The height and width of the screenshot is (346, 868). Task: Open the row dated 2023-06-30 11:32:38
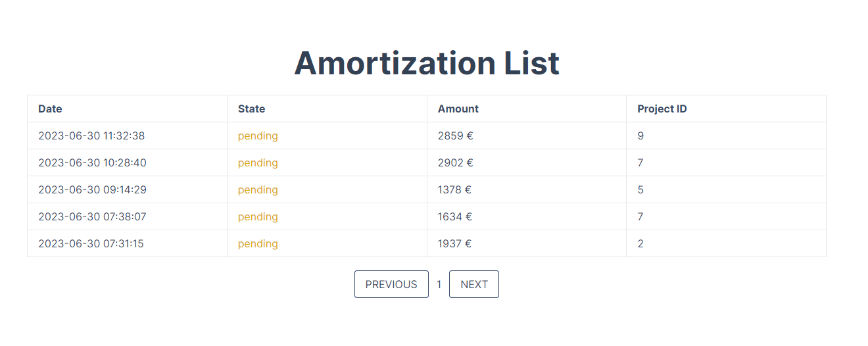pyautogui.click(x=426, y=136)
